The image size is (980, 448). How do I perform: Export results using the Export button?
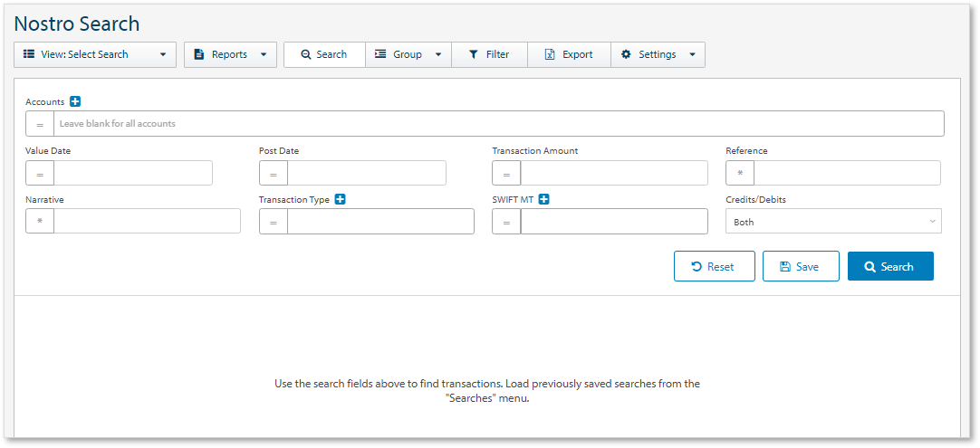(569, 54)
